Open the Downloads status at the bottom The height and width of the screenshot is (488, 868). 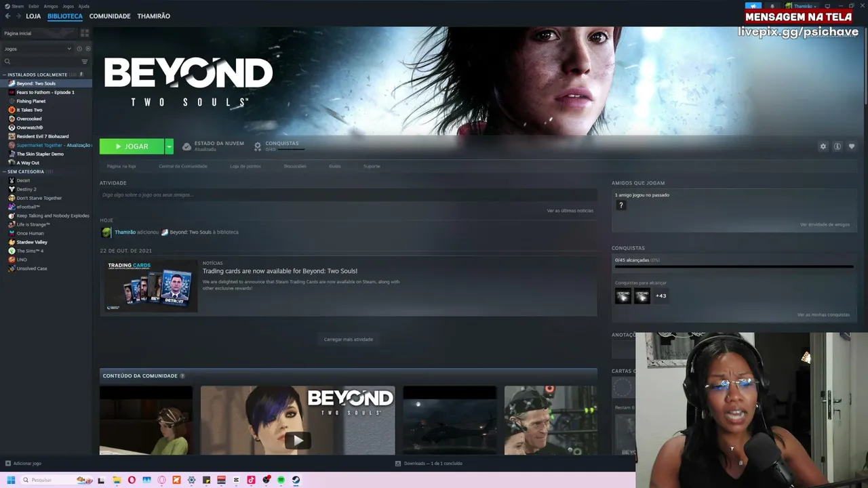pos(429,464)
